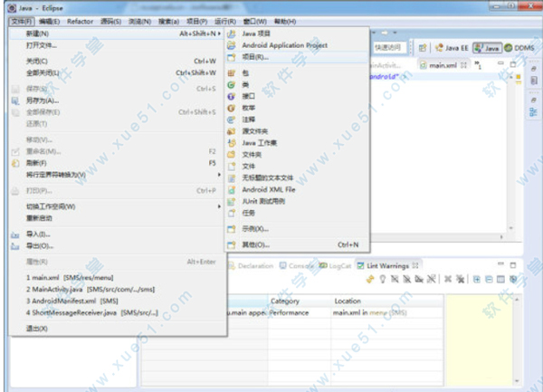Open recent file MainActivity.java
543x392 pixels.
coord(90,289)
